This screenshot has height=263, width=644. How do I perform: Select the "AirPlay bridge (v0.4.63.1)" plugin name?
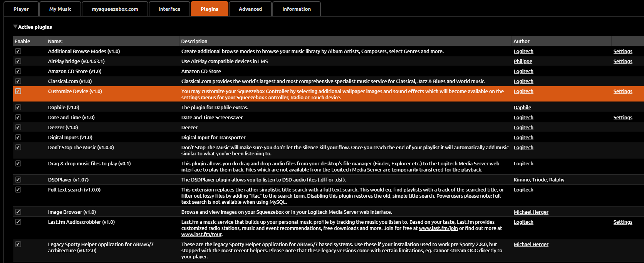(76, 61)
